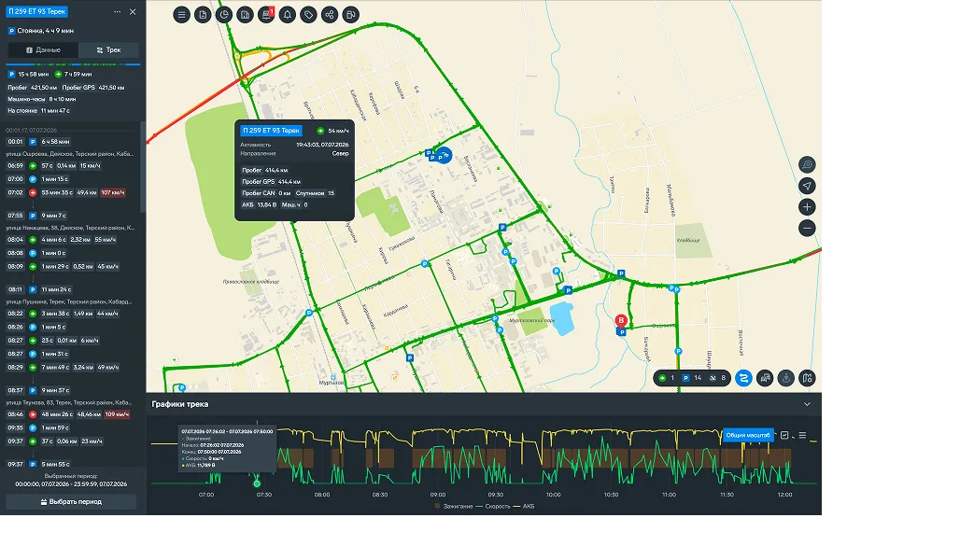
Task: Click the blue-green track timeline bar below the tabs
Action: point(73,64)
